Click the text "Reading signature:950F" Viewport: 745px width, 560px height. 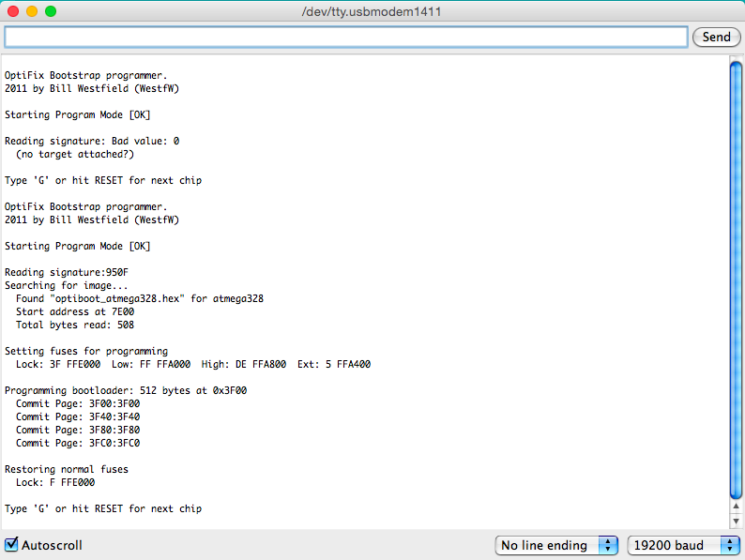(x=67, y=273)
